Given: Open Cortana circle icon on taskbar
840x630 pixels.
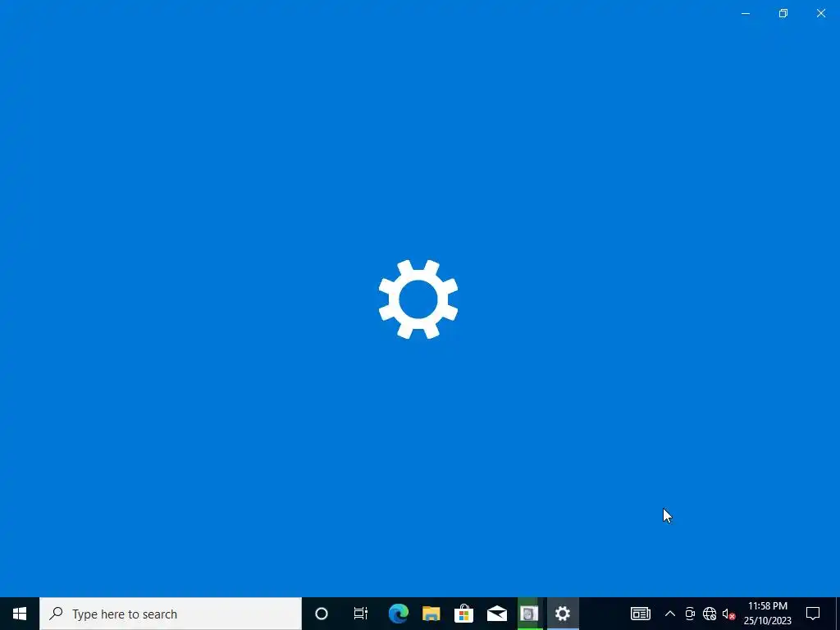Looking at the screenshot, I should click(322, 614).
